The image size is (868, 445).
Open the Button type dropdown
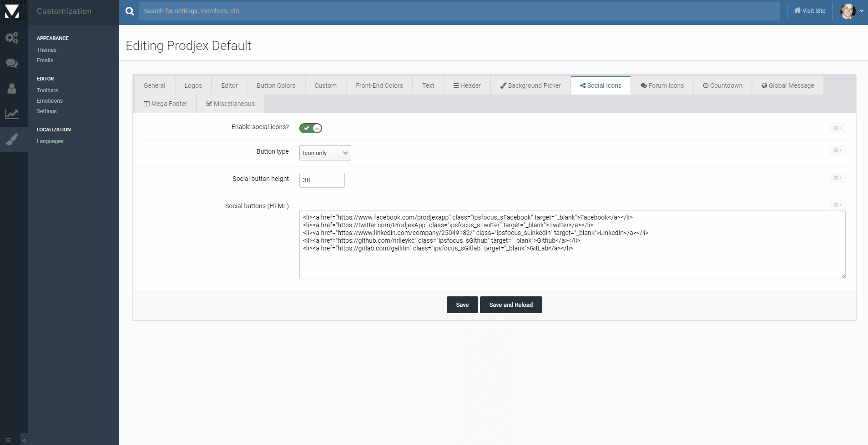[325, 153]
